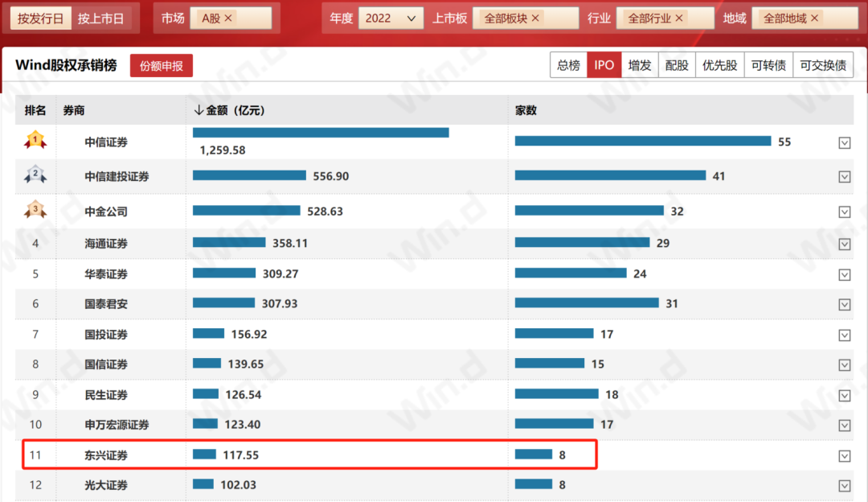Click the 份额申报 button
The width and height of the screenshot is (868, 502).
click(161, 66)
